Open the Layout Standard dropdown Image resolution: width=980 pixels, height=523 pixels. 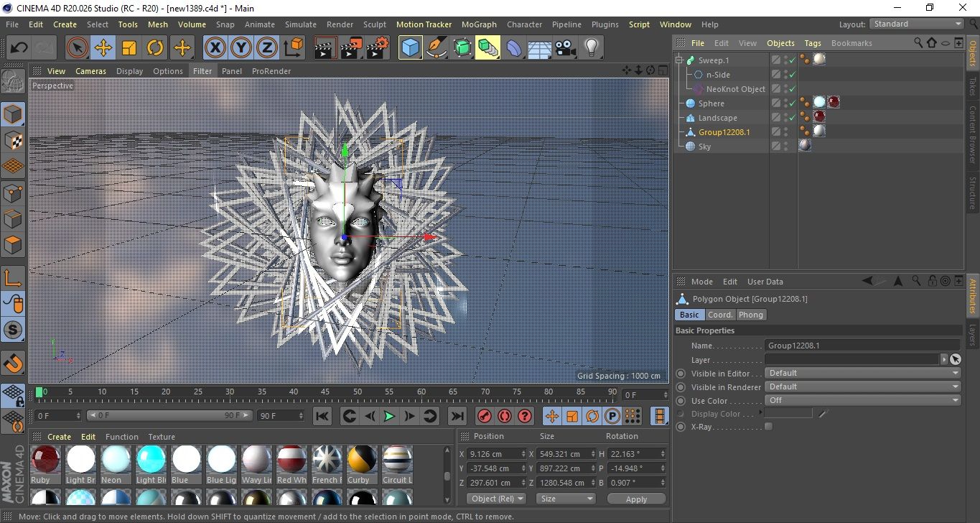tap(916, 24)
